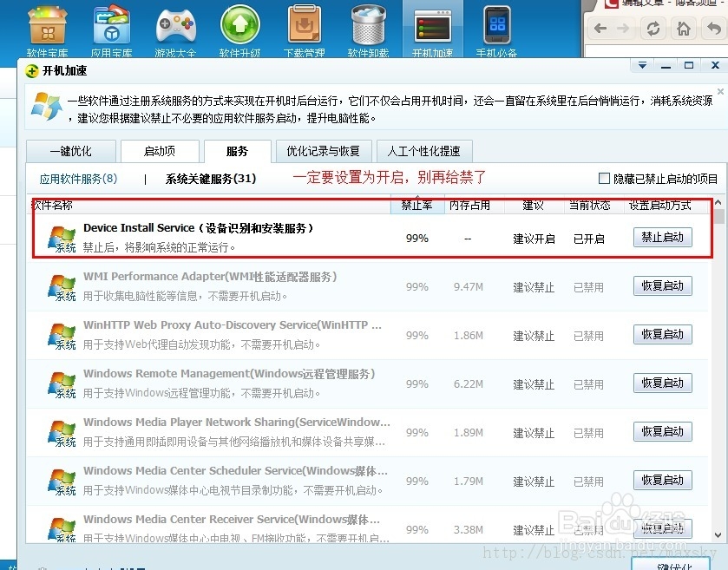Launch 游戏大全 from the toolbar
This screenshot has height=570, width=728.
[x=175, y=26]
